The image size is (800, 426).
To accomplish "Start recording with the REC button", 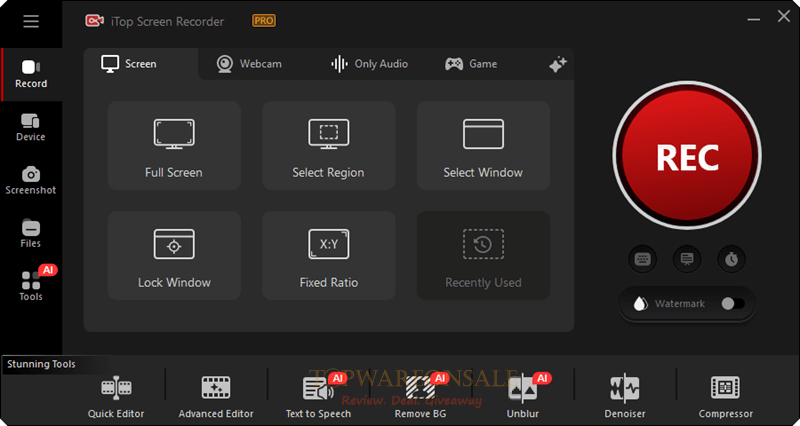I will pos(687,156).
